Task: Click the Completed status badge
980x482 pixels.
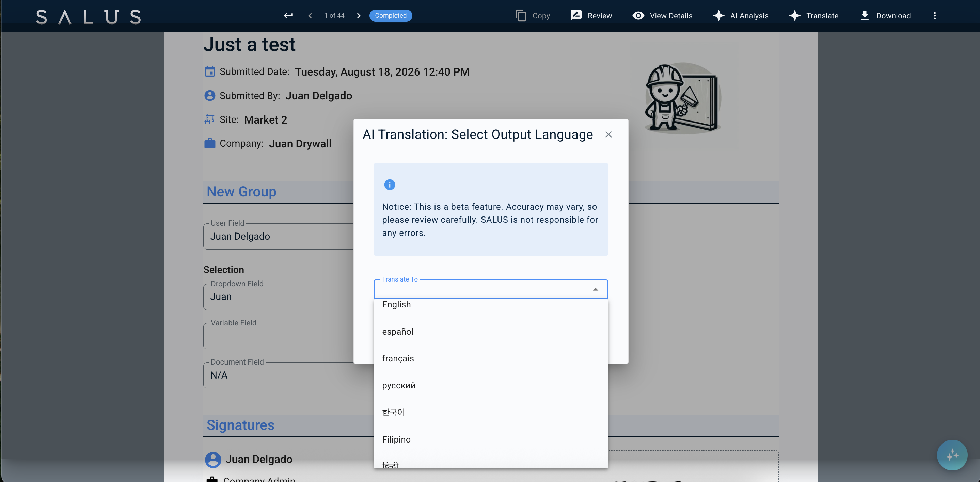Action: click(390, 16)
